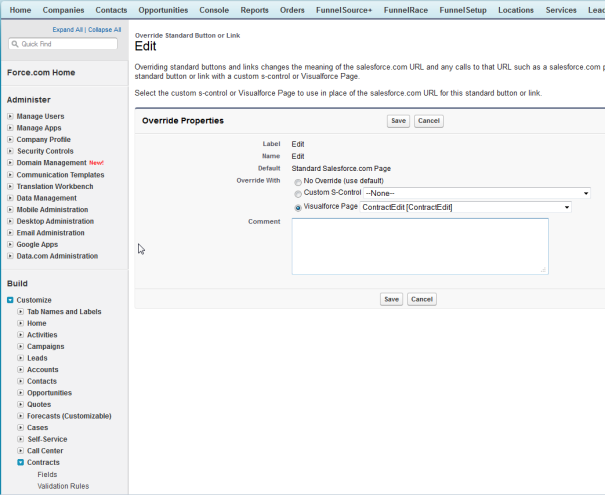Open Fields under Contracts

(47, 474)
